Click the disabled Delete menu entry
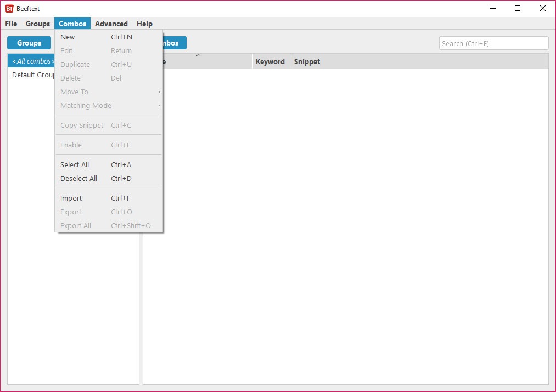Screen dimensions: 556x392 (109, 78)
